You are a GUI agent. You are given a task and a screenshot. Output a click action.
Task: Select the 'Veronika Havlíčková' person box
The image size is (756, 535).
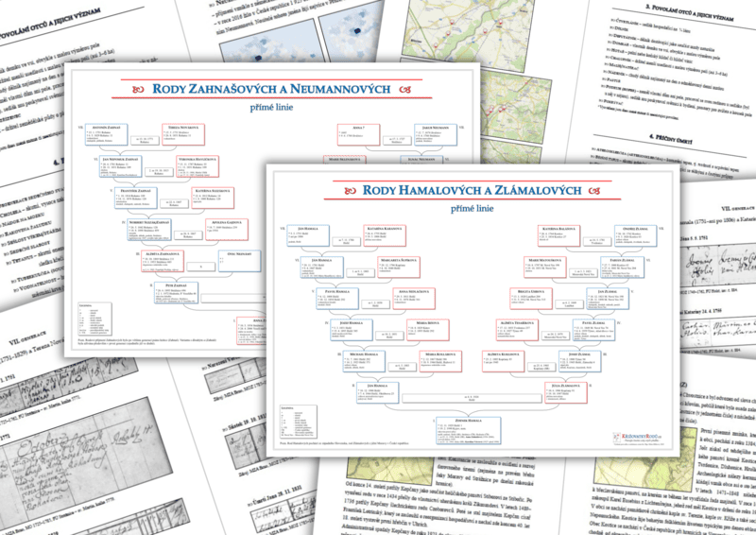tap(198, 166)
